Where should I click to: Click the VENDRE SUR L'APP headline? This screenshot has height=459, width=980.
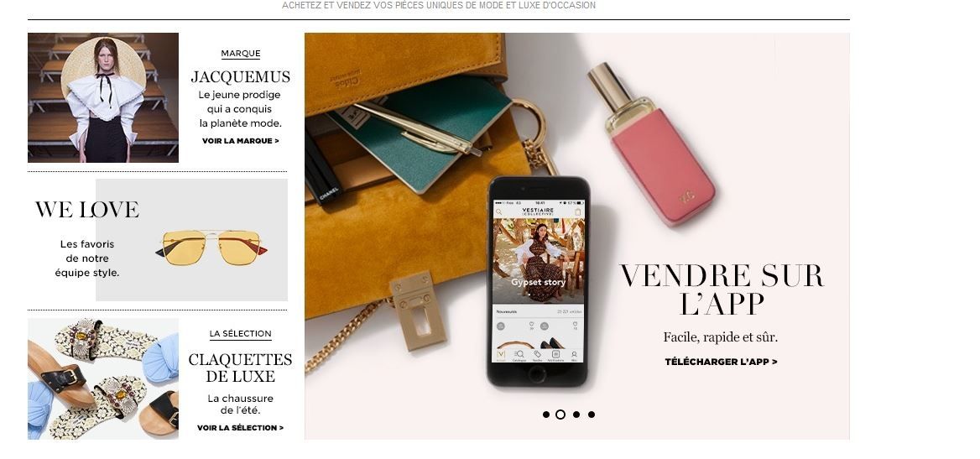click(x=722, y=290)
